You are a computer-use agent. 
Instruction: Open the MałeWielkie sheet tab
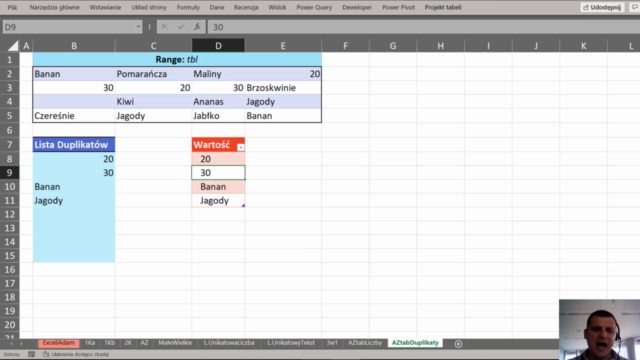[175, 343]
